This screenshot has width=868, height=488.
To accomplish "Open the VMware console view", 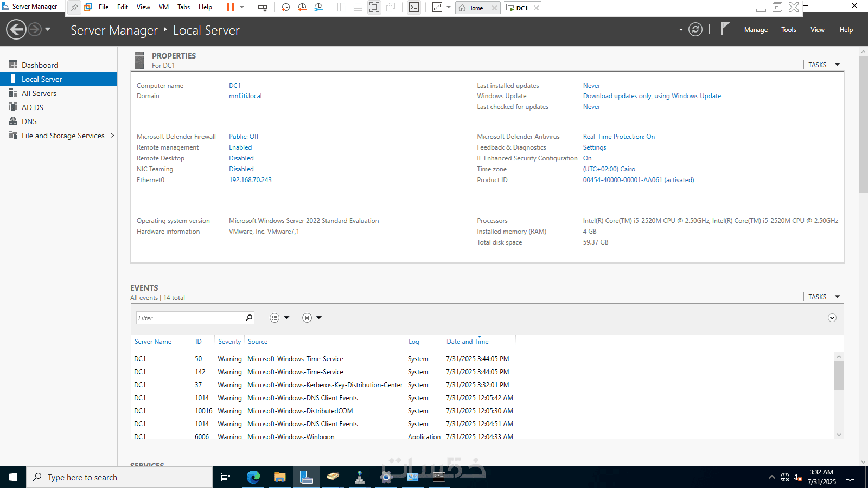I will coord(414,7).
